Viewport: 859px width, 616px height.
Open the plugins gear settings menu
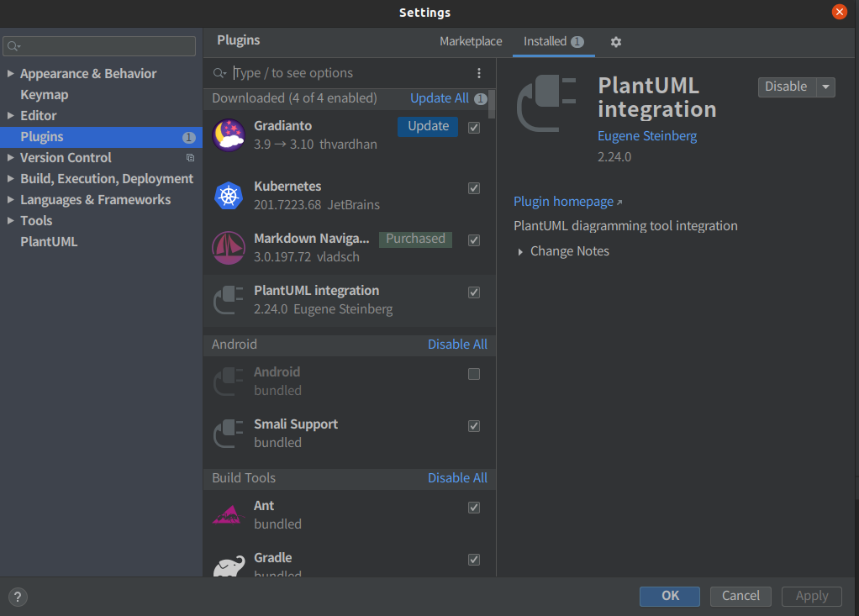coord(616,42)
